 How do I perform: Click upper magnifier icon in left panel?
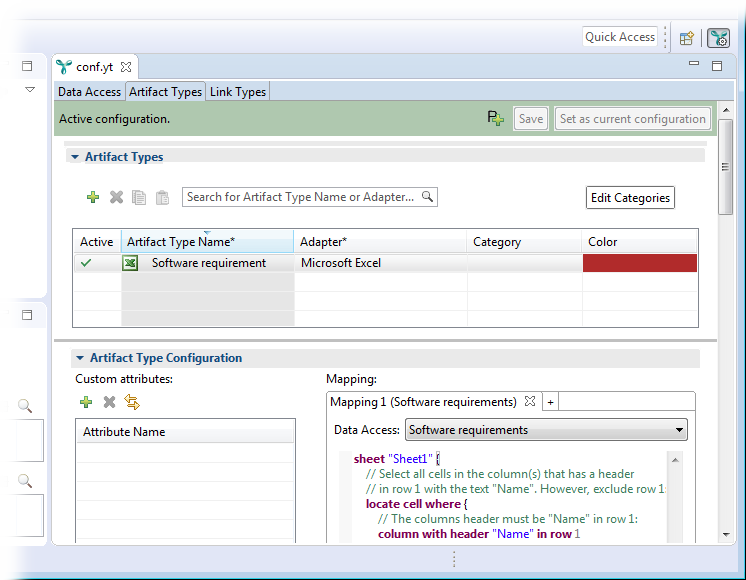point(25,406)
